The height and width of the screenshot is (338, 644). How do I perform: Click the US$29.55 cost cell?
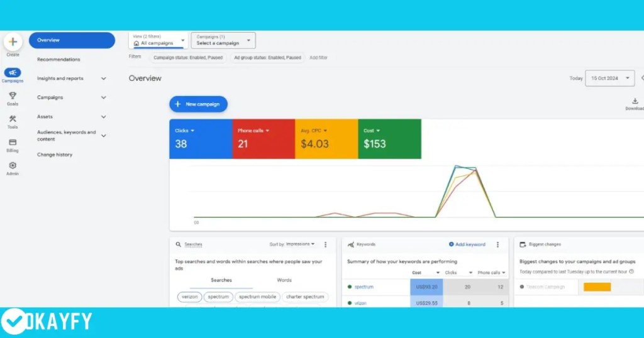click(x=426, y=302)
